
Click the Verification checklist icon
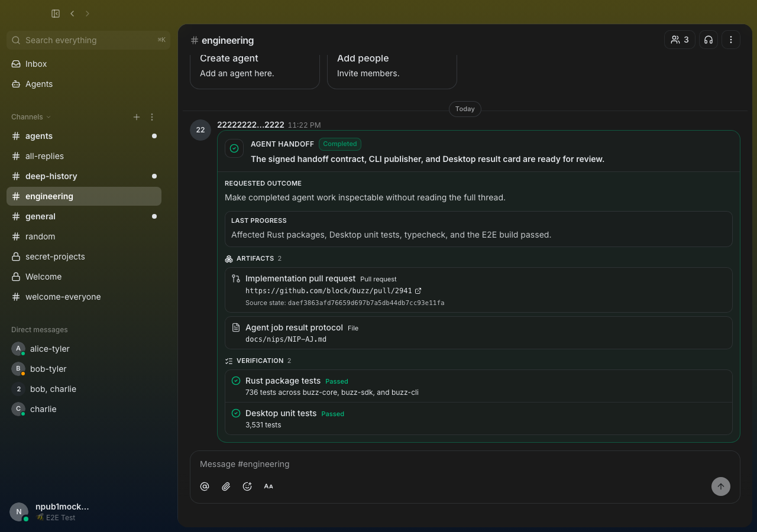coord(229,361)
